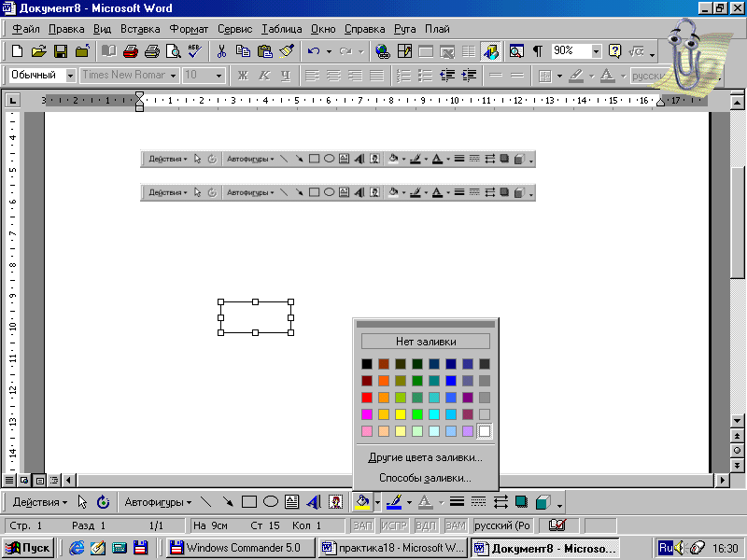747x560 pixels.
Task: Open the Правка menu
Action: [66, 29]
